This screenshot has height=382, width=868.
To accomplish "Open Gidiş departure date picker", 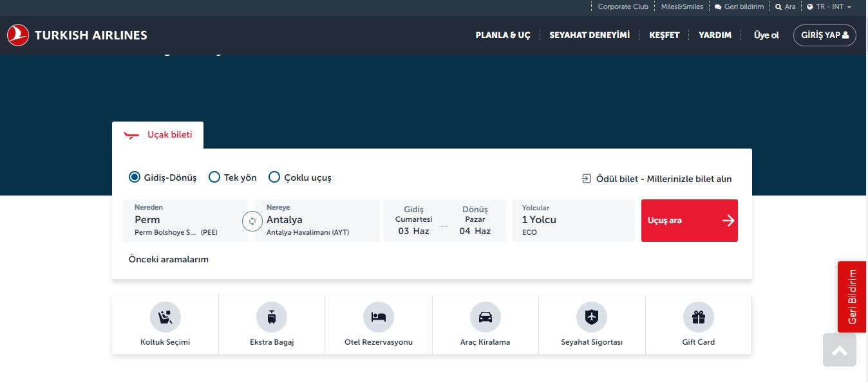I will tap(413, 221).
